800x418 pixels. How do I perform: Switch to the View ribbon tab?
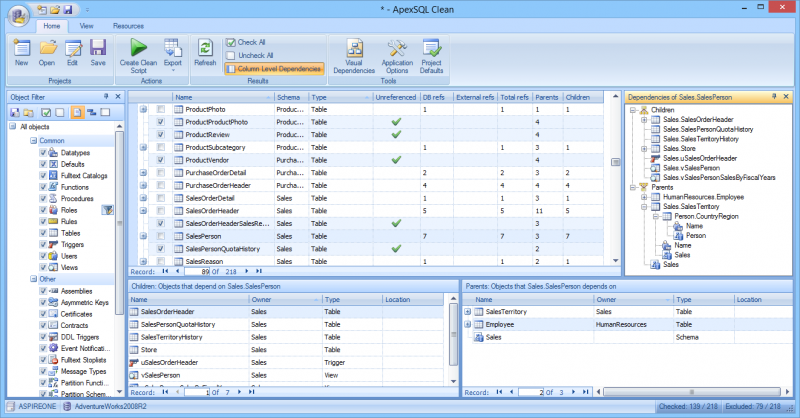(87, 25)
